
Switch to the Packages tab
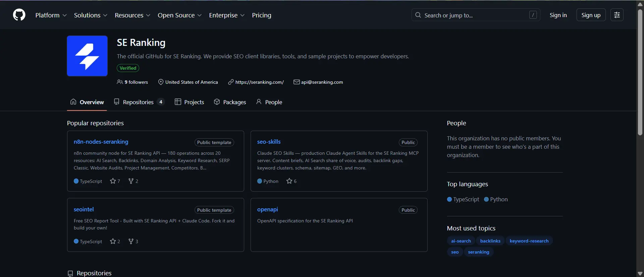click(230, 102)
